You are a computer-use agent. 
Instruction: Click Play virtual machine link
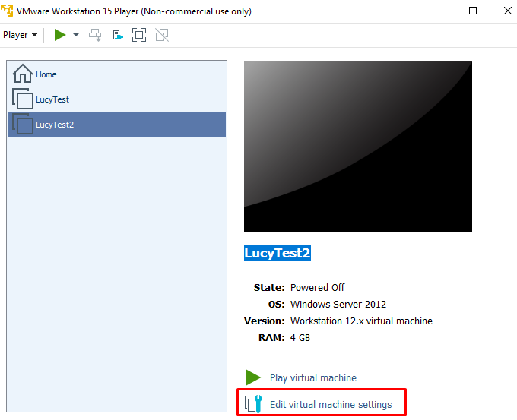tap(313, 377)
